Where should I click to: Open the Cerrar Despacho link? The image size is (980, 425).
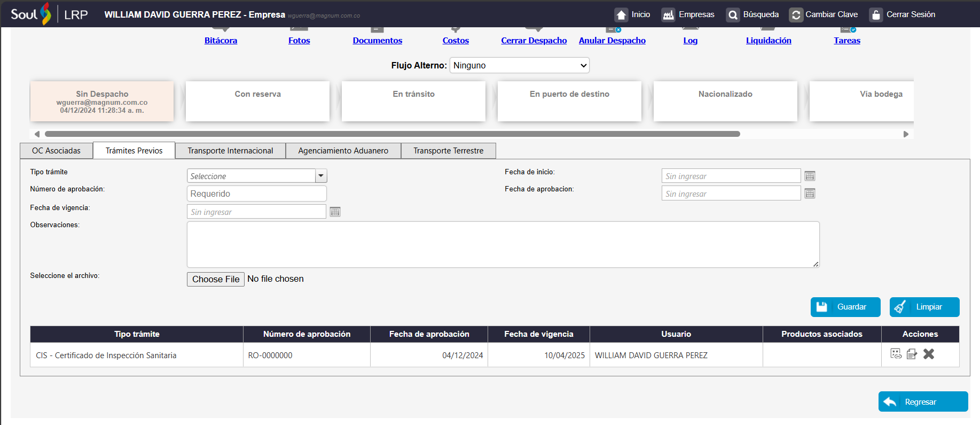pos(534,41)
